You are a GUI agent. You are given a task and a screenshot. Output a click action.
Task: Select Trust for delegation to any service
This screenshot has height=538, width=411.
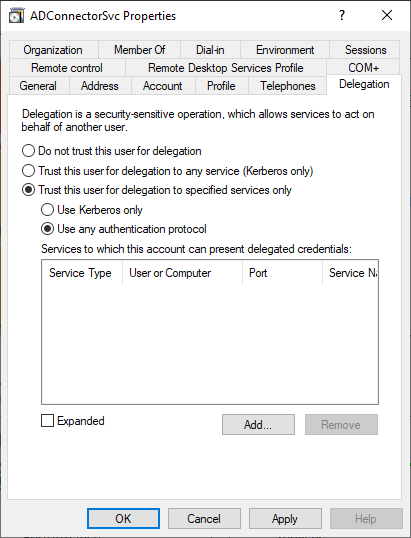click(x=28, y=171)
